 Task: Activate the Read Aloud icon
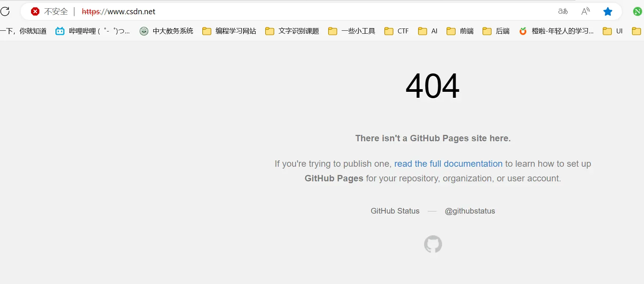pos(585,11)
